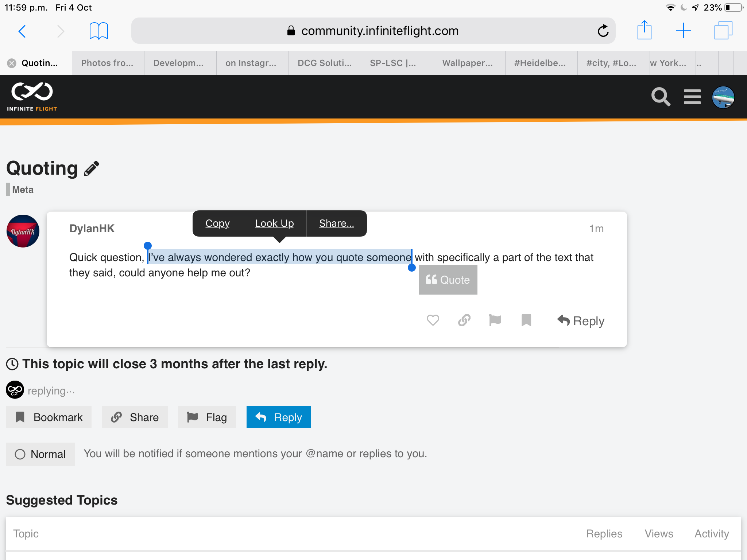
Task: Open the Normal notification level dropdown
Action: pyautogui.click(x=40, y=454)
